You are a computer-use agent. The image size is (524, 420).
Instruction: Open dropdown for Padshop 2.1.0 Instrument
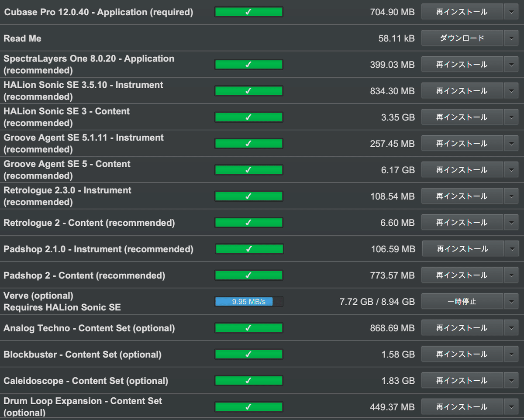[x=511, y=249]
